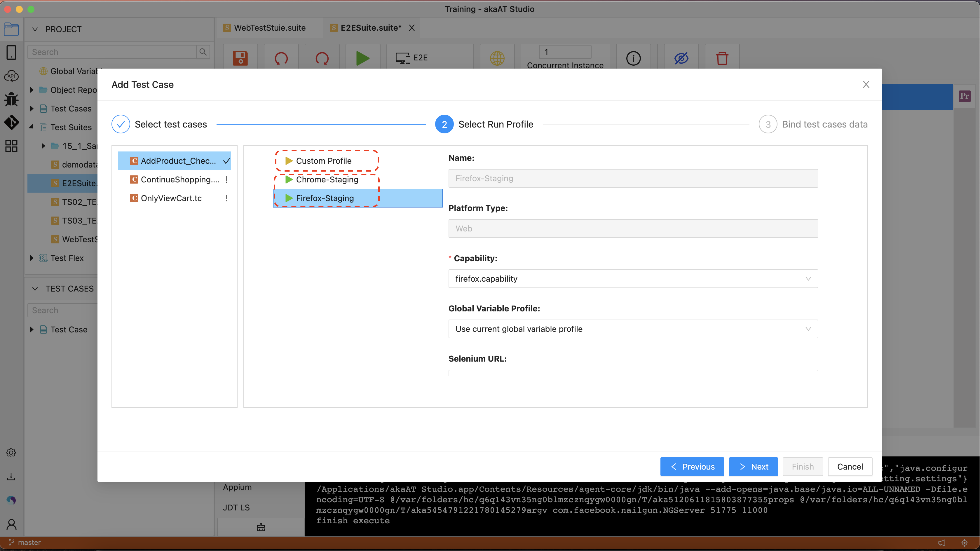Select OnlyViewCart.tc test case
The image size is (980, 551).
pos(174,198)
